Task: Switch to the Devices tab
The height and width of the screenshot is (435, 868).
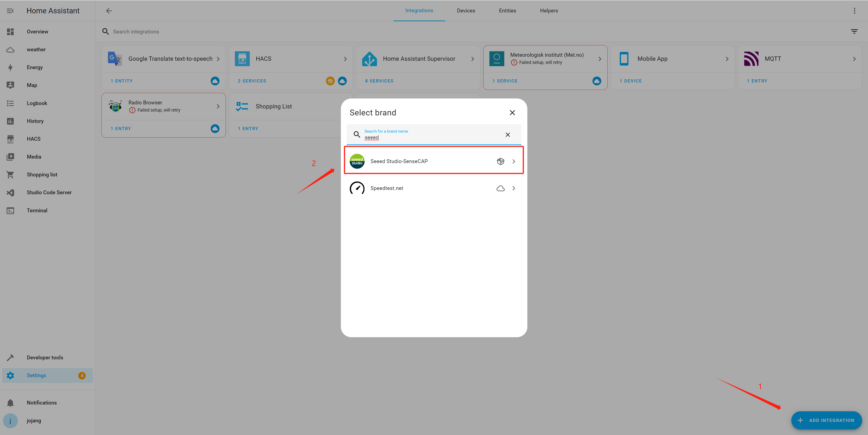Action: click(x=466, y=10)
